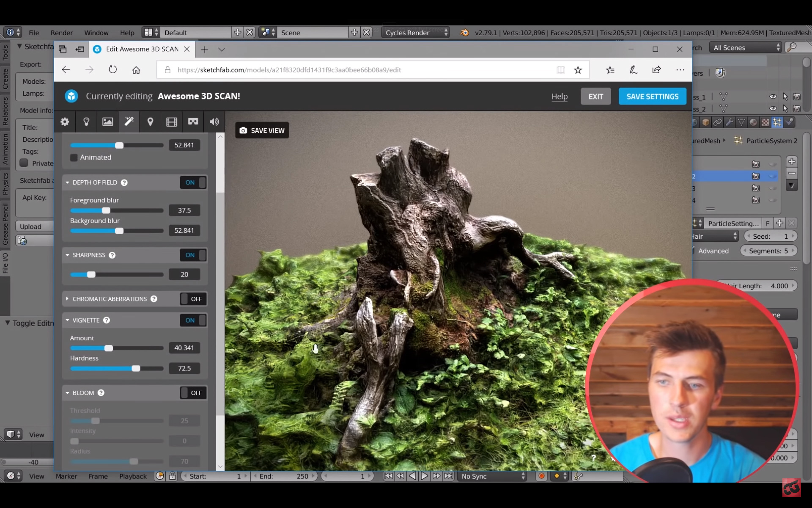Open the modifiers wrench tab in Blender
The height and width of the screenshot is (508, 812).
click(x=730, y=122)
